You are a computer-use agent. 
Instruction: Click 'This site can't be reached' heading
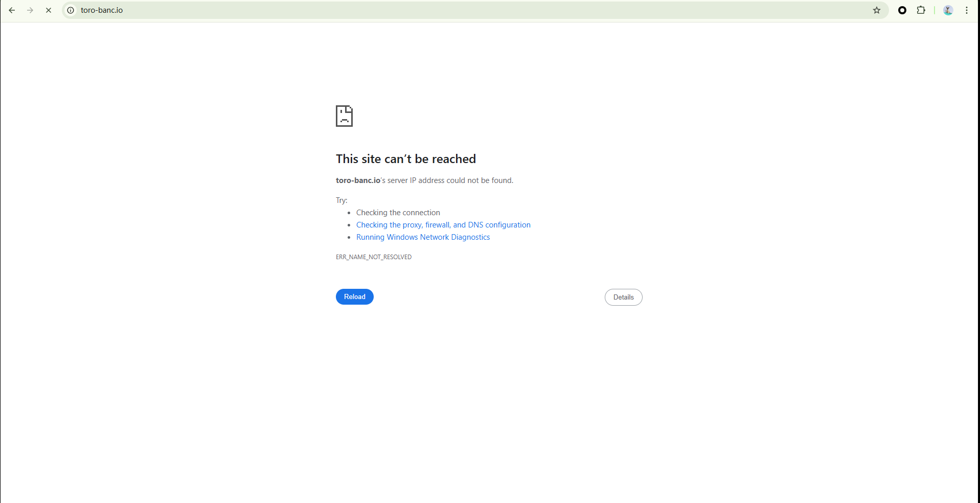(406, 159)
